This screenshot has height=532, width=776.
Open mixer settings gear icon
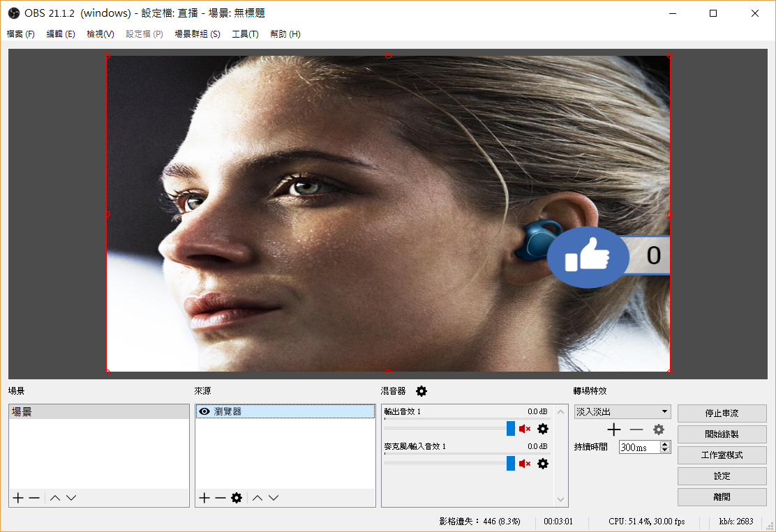(x=421, y=391)
